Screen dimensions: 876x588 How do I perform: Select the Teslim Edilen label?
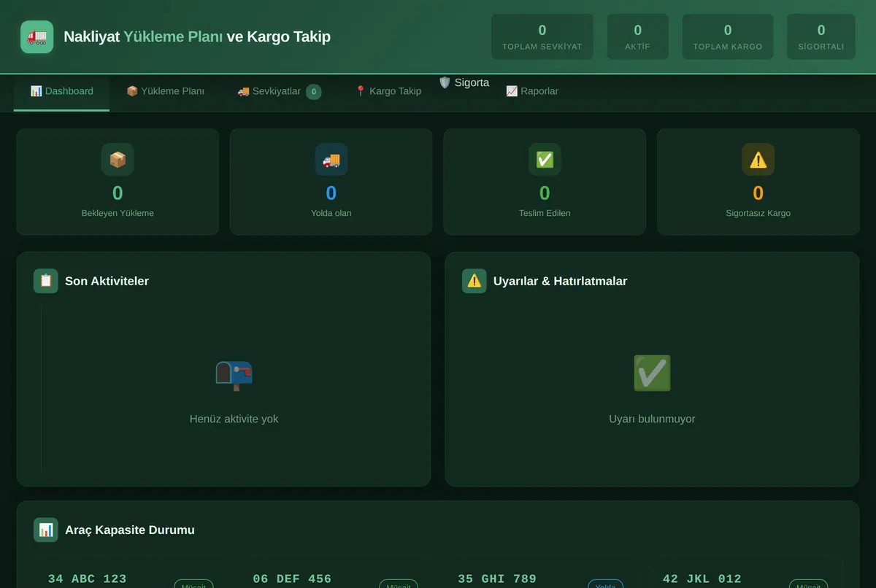tap(545, 213)
